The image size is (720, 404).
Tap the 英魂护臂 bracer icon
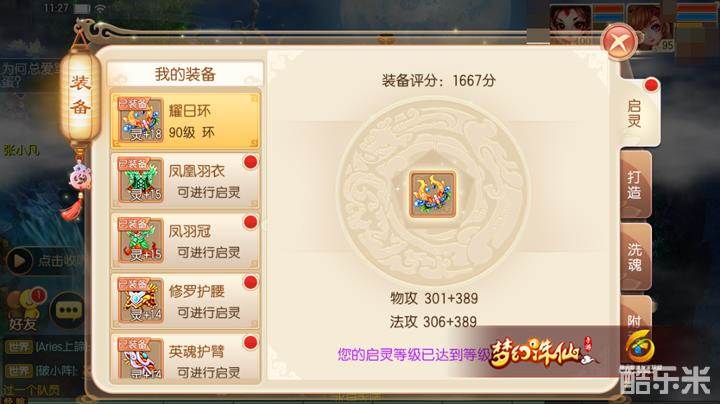pyautogui.click(x=141, y=359)
